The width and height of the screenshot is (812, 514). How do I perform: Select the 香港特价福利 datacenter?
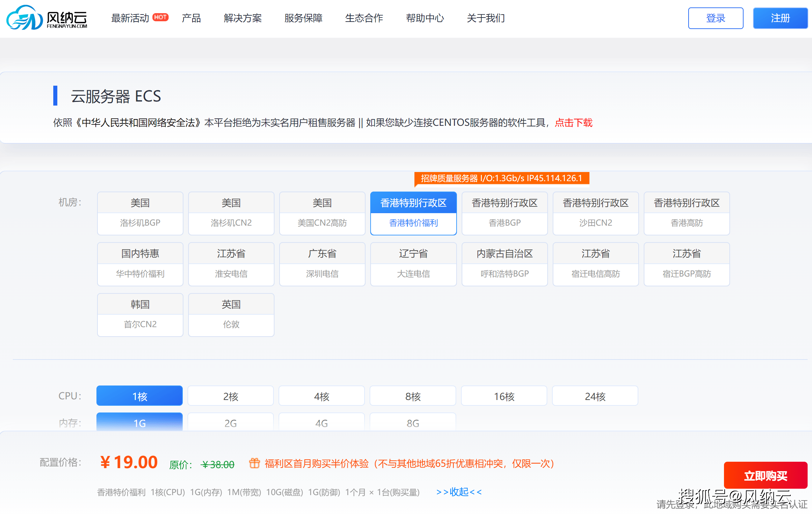pos(413,213)
